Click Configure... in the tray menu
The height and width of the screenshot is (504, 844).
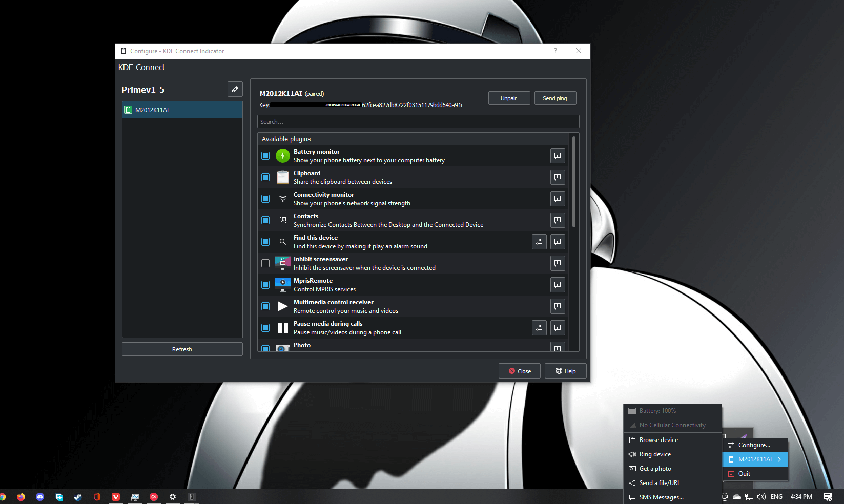click(x=754, y=445)
